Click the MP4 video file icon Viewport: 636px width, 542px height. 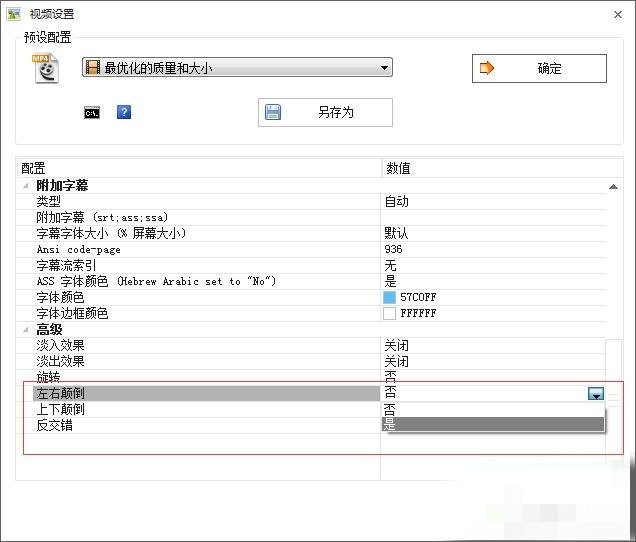tap(45, 69)
